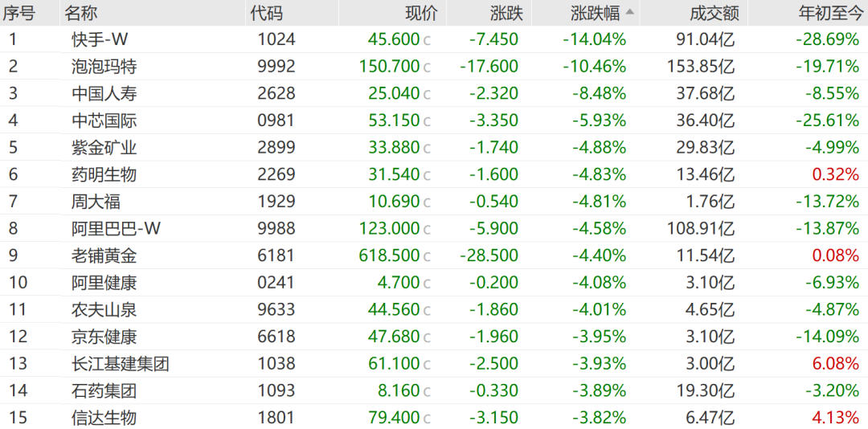Click the sort arrow beside 涨跌幅
The height and width of the screenshot is (429, 868).
[x=628, y=12]
